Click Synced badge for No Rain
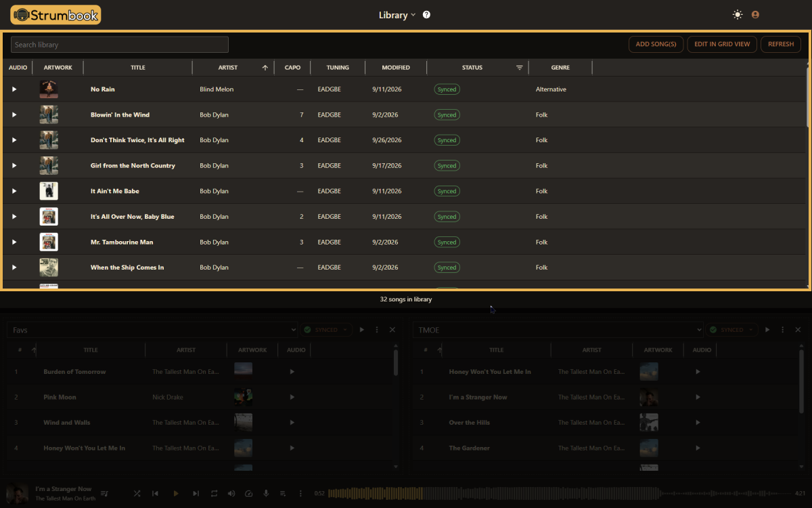The width and height of the screenshot is (812, 508). point(447,89)
